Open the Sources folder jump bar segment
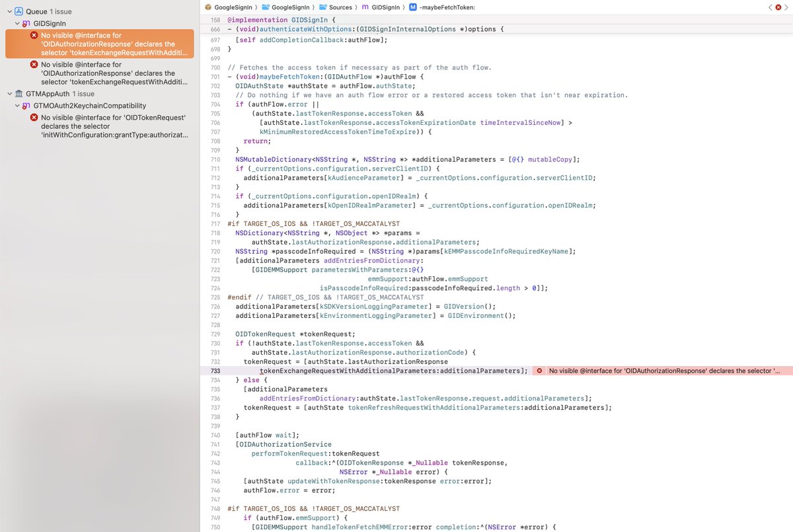The width and height of the screenshot is (793, 532). [336, 7]
